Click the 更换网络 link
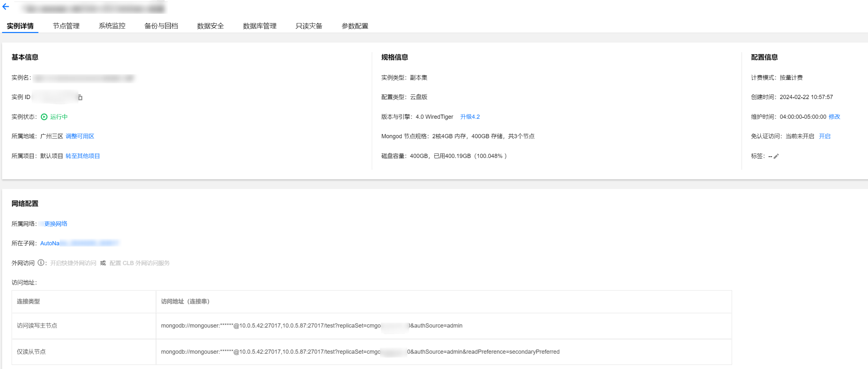Image resolution: width=868 pixels, height=369 pixels. pyautogui.click(x=56, y=224)
